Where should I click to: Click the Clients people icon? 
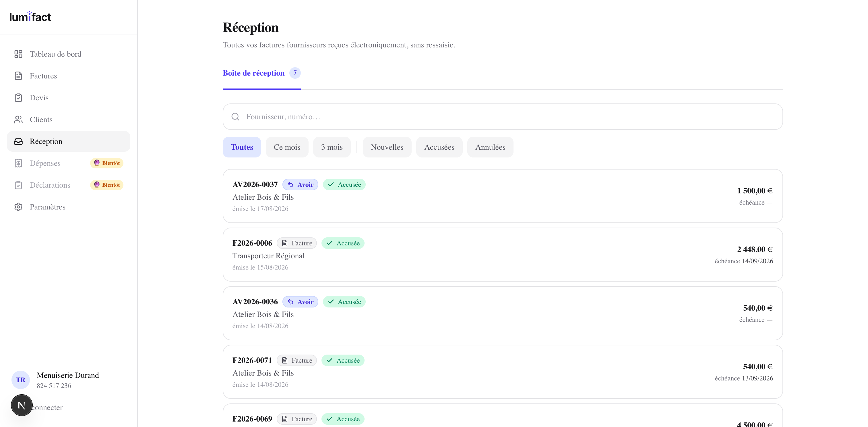18,120
